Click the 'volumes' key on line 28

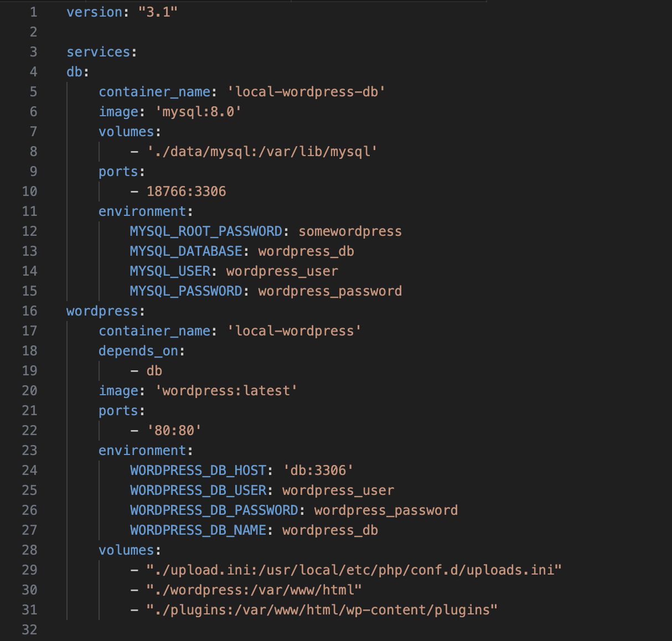point(126,550)
